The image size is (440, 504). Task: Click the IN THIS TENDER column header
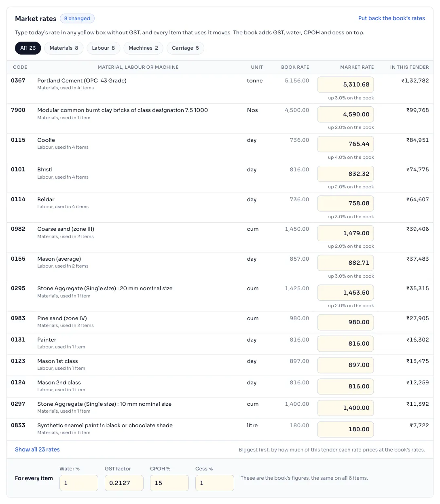[409, 67]
